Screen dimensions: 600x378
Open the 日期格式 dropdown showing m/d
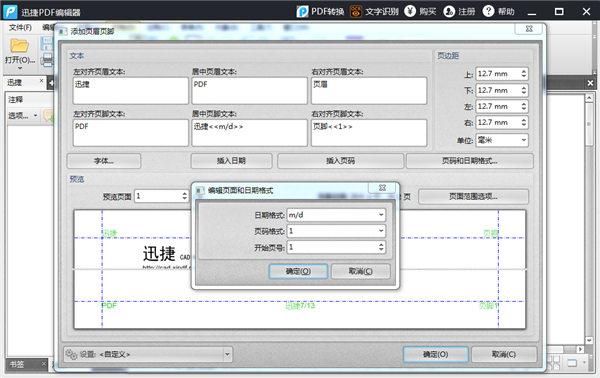(x=336, y=215)
